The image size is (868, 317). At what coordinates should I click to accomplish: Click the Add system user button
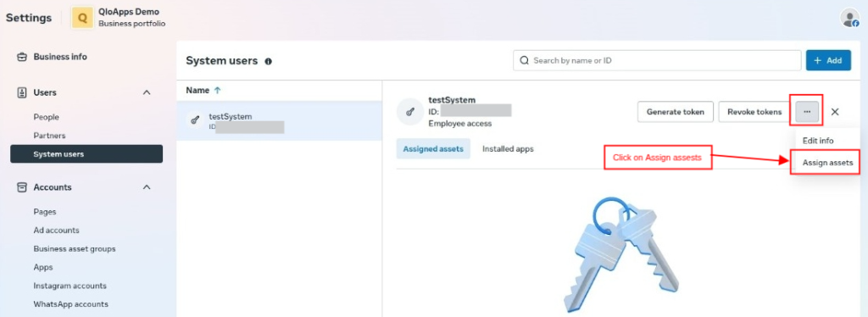tap(828, 60)
